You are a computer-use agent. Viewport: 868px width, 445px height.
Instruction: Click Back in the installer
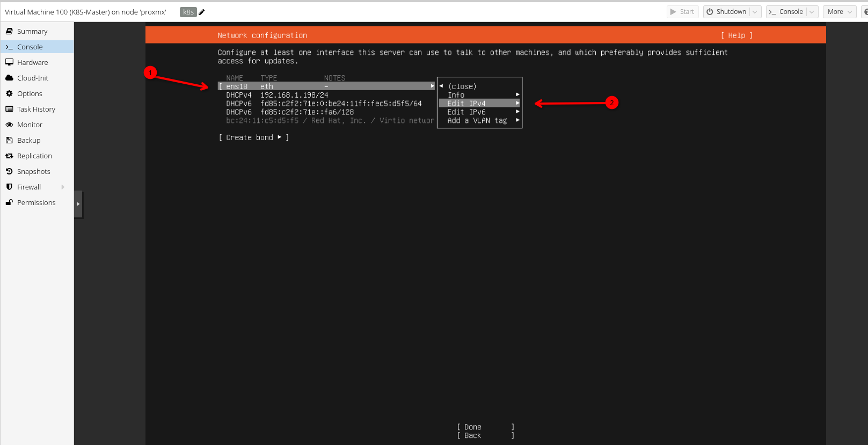pyautogui.click(x=486, y=436)
